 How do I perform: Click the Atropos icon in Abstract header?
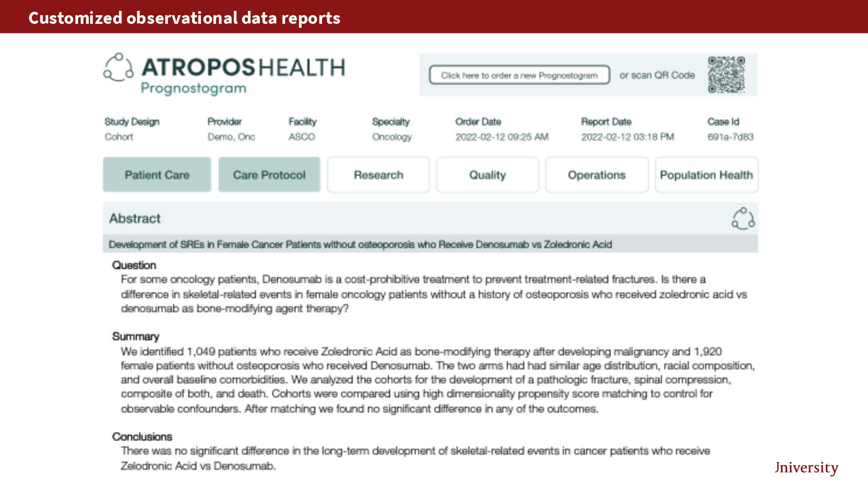pyautogui.click(x=743, y=218)
